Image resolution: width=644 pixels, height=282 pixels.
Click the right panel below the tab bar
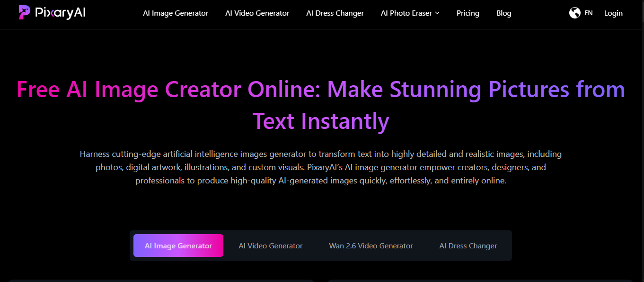pos(480,280)
